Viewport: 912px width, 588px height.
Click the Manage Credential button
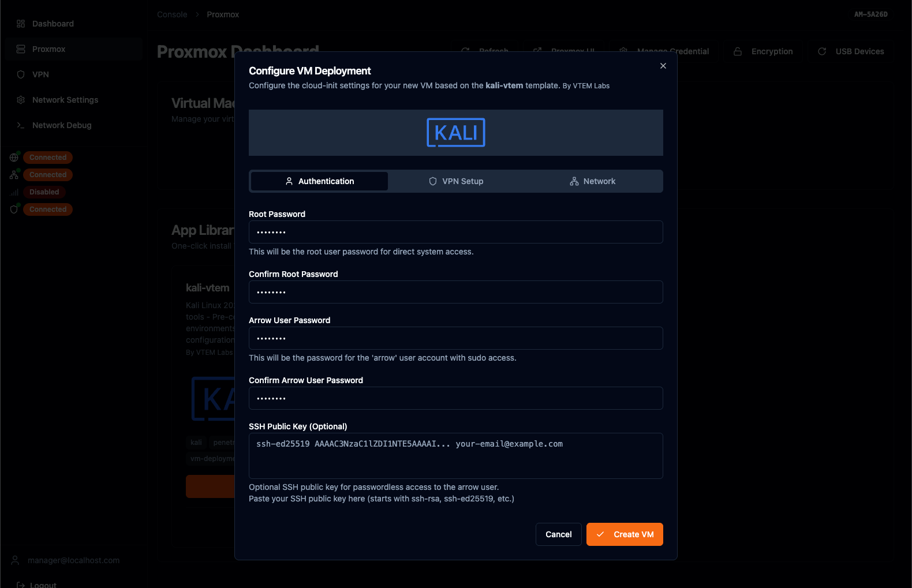coord(664,51)
